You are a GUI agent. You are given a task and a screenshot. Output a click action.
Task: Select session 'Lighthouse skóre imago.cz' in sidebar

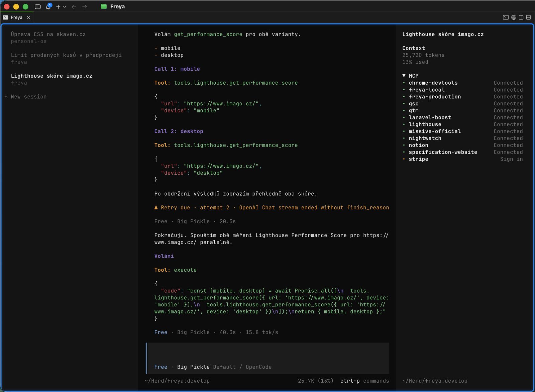[51, 79]
